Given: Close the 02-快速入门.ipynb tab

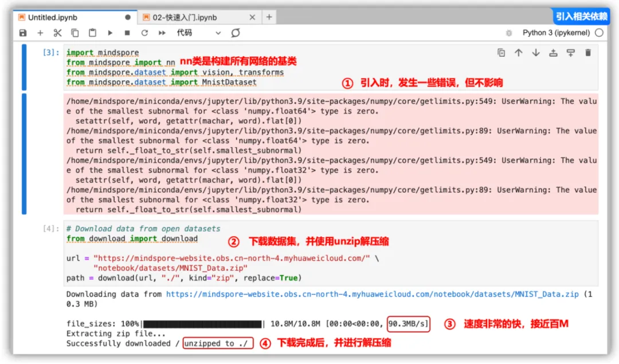Looking at the screenshot, I should point(252,17).
